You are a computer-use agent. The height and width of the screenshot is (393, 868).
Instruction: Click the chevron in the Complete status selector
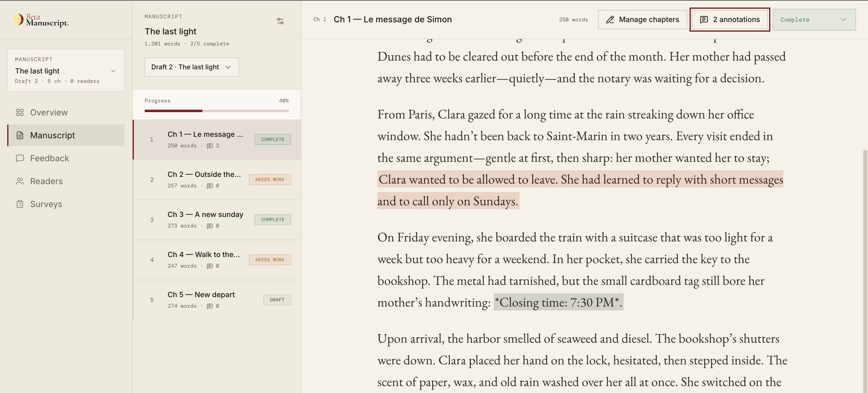(x=843, y=20)
